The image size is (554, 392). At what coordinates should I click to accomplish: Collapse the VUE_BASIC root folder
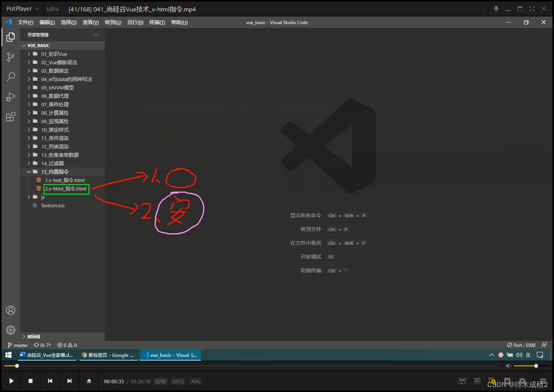click(62, 46)
